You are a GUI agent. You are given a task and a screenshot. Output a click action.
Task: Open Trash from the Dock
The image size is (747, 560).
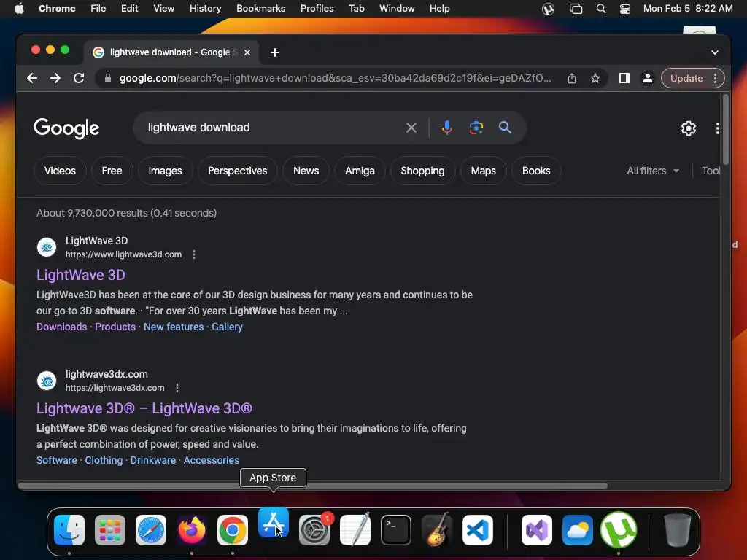(677, 530)
